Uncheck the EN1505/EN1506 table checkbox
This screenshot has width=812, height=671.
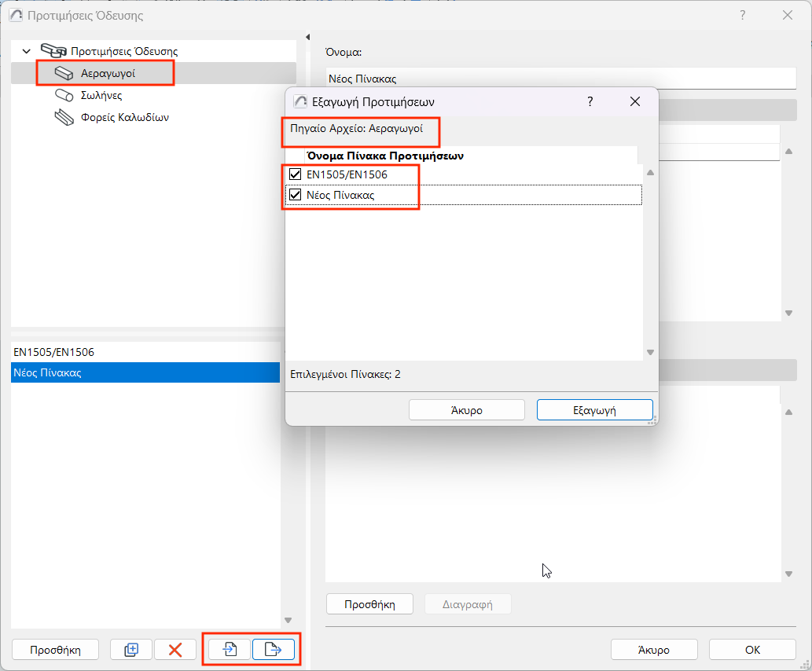296,174
